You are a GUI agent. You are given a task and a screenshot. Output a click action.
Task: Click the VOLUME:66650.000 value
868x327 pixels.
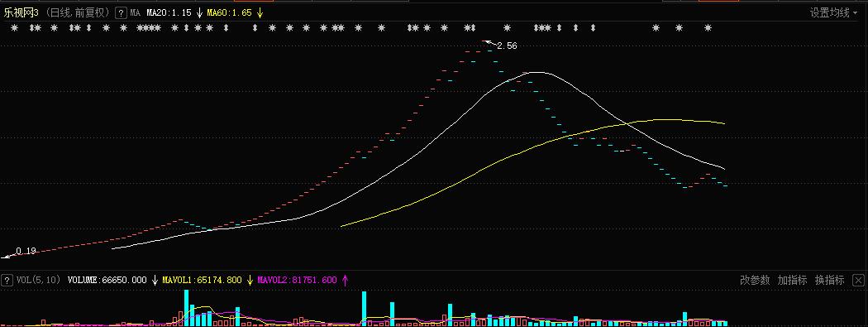(107, 280)
